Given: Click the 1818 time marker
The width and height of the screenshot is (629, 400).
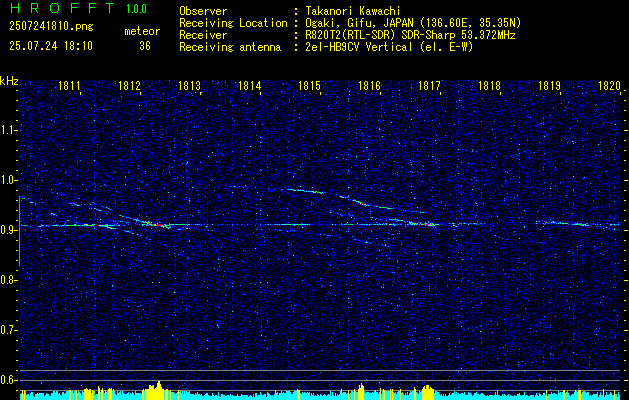Looking at the screenshot, I should click(x=489, y=85).
